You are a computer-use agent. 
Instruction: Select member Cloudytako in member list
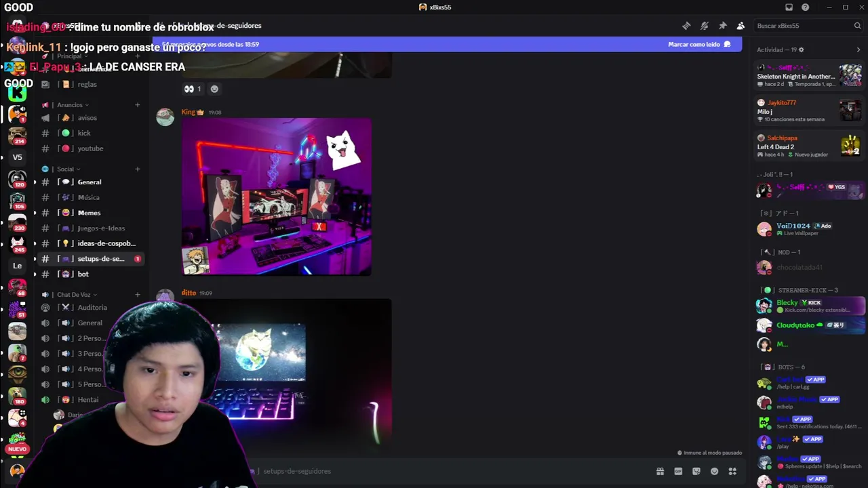tap(809, 325)
